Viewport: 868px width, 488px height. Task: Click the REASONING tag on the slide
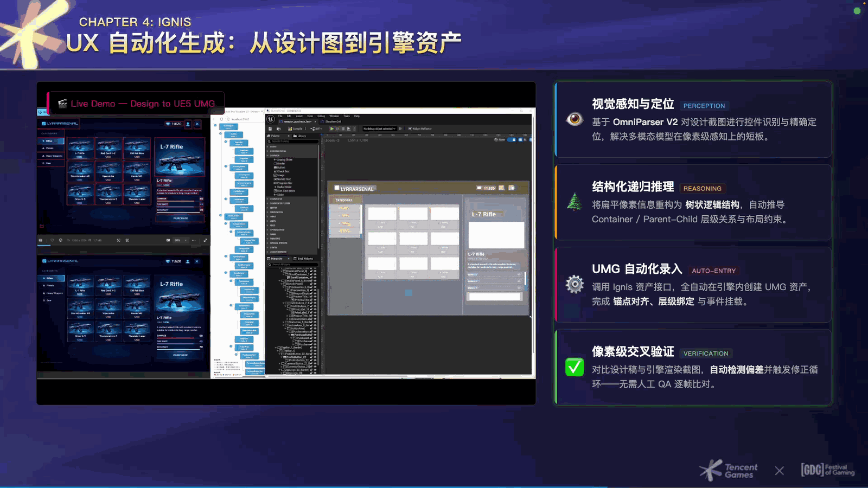click(703, 189)
